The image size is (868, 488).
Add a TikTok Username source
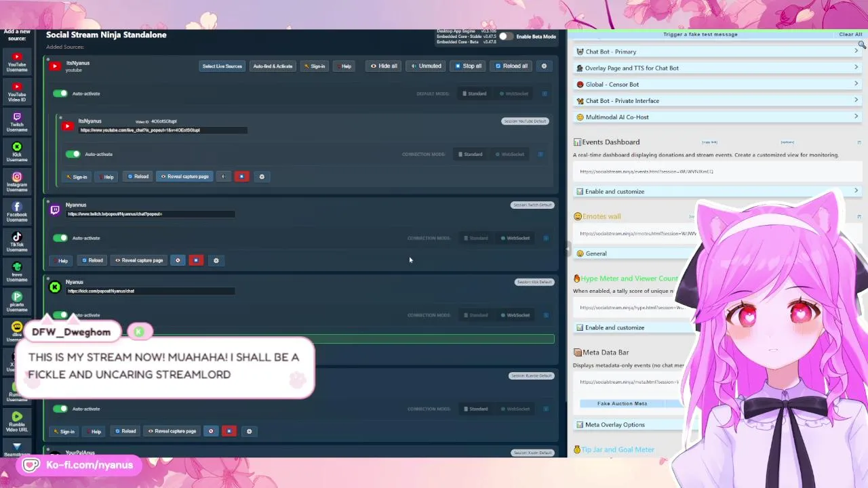[17, 241]
